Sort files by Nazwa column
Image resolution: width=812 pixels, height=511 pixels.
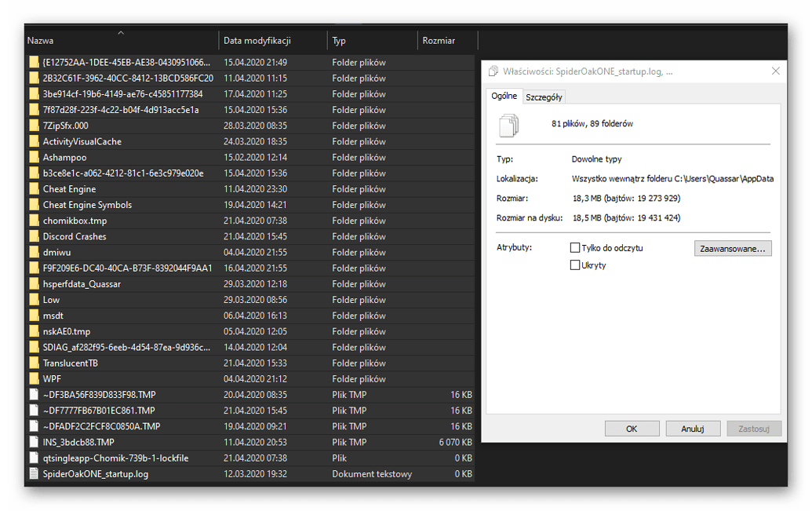40,40
